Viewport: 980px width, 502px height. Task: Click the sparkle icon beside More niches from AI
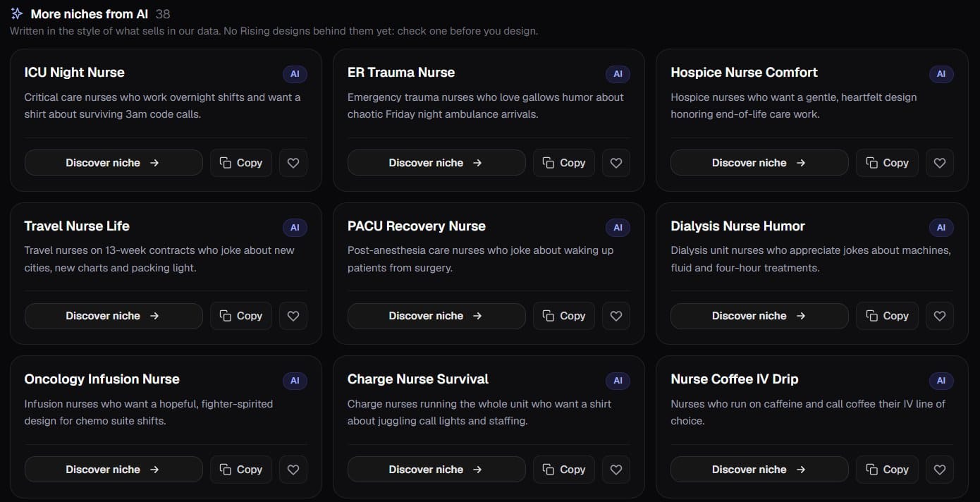pos(17,13)
